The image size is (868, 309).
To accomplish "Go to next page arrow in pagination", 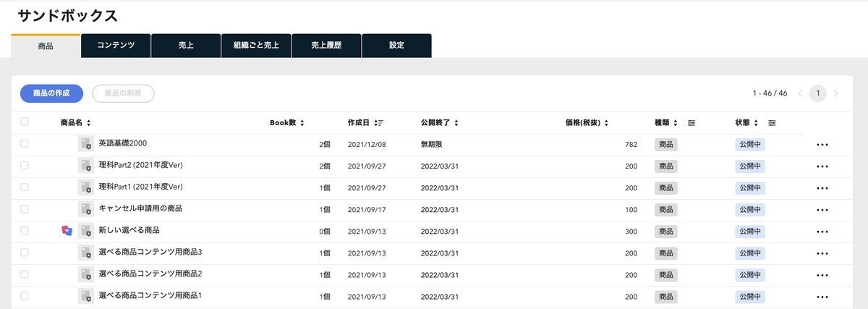I will click(x=835, y=93).
